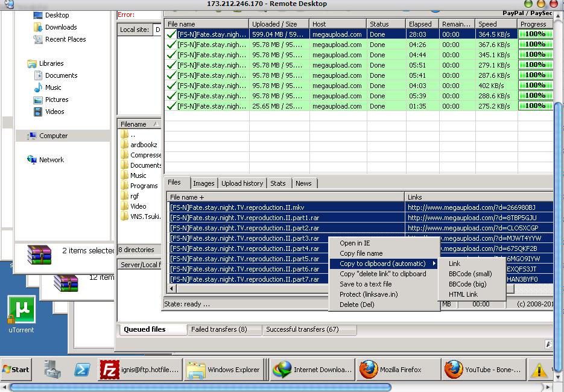Screen dimensions: 564x392
Task: Open Successful transfers (67) tab
Action: coord(309,329)
